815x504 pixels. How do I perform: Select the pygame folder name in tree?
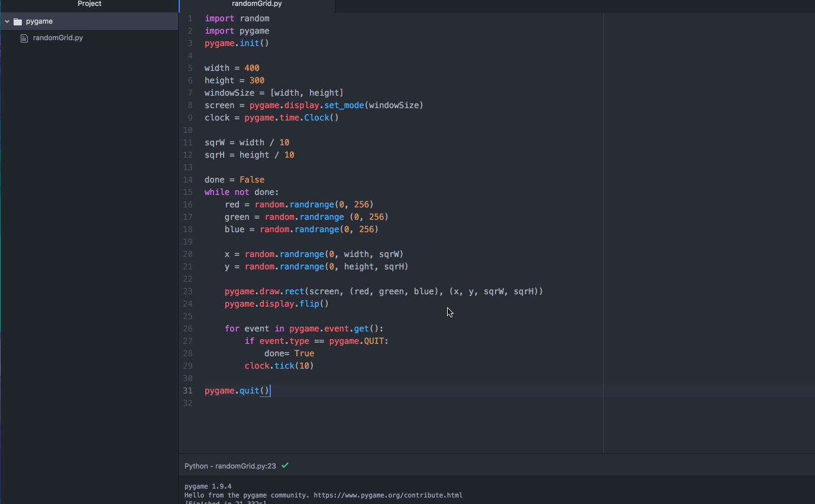39,21
